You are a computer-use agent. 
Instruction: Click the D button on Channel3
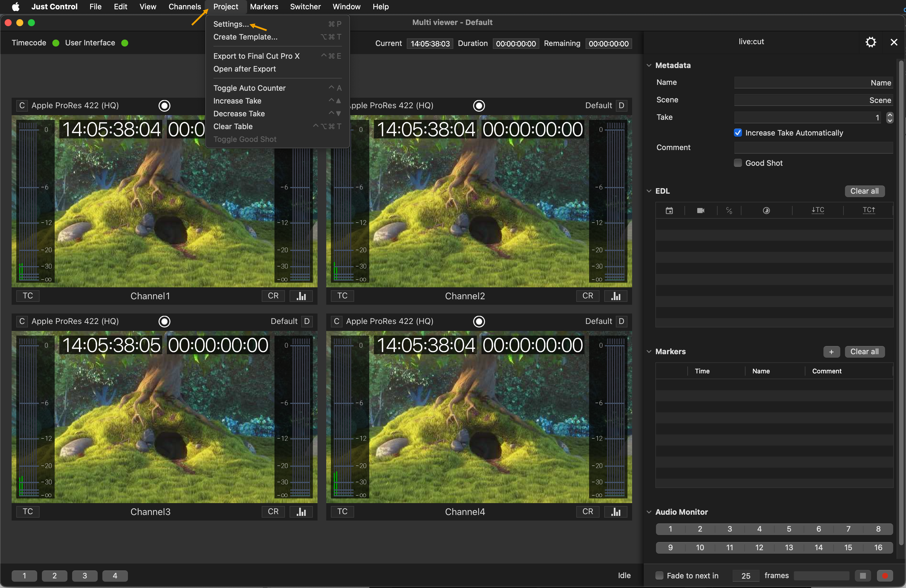pyautogui.click(x=307, y=321)
